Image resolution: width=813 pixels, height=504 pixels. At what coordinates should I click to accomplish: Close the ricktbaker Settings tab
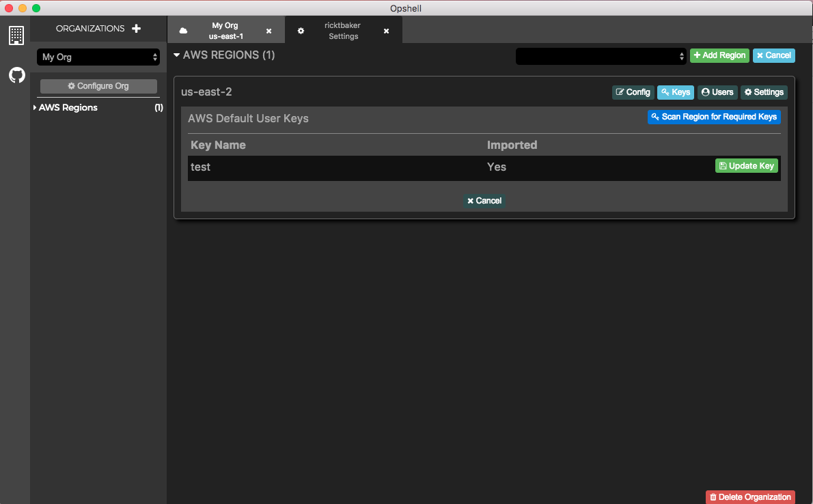386,31
